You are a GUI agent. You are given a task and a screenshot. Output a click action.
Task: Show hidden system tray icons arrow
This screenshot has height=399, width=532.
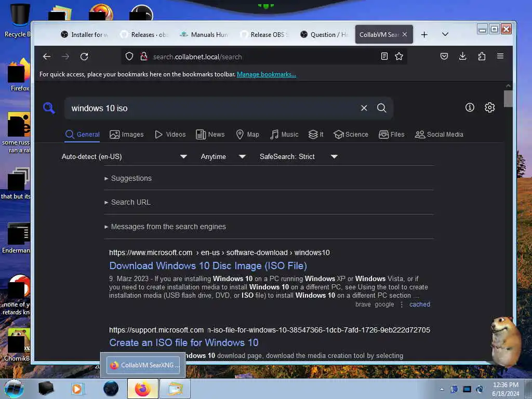(x=442, y=389)
